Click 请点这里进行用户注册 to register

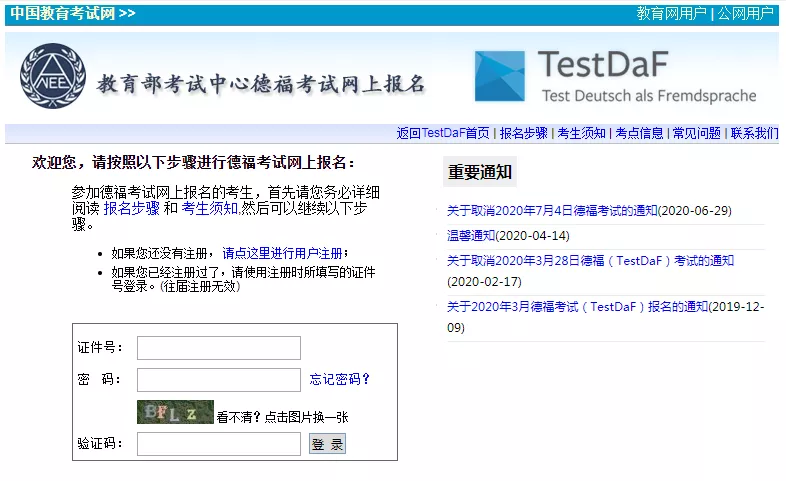pos(282,253)
